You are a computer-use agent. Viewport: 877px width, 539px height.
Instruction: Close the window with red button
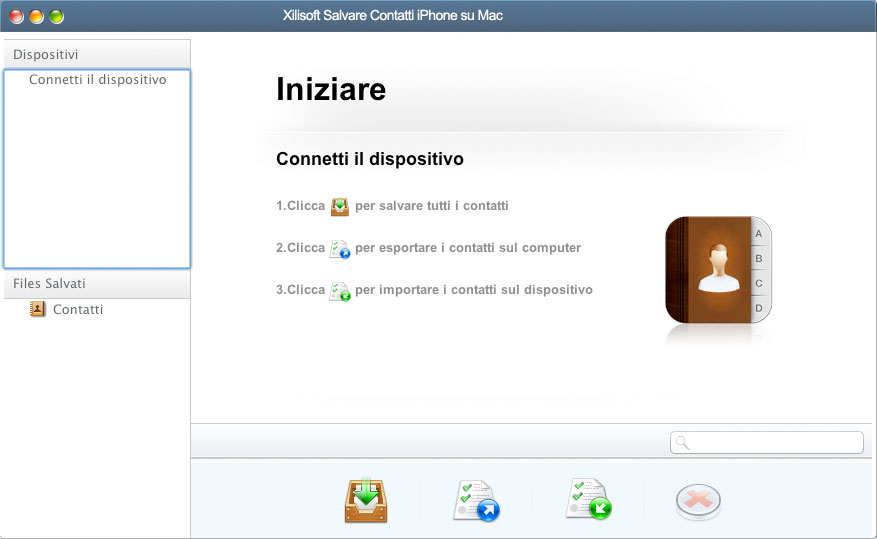click(x=17, y=16)
